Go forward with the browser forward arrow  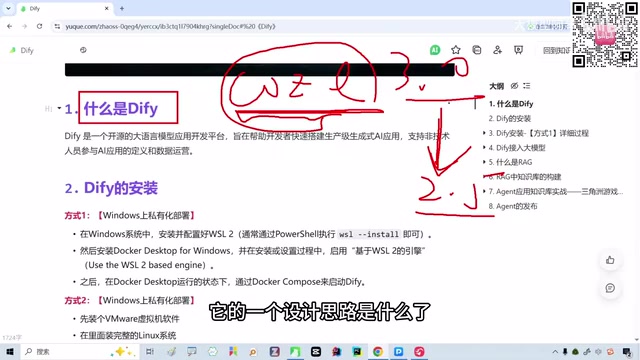click(24, 26)
